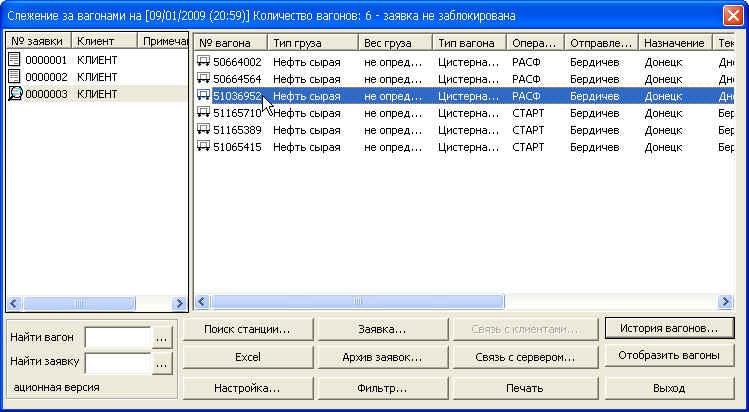This screenshot has width=749, height=412.
Task: Click the ellipsis button beside Найти вагон
Action: [x=162, y=338]
